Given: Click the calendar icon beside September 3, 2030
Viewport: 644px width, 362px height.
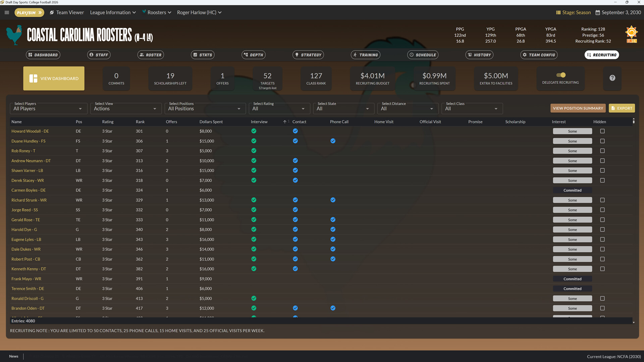Looking at the screenshot, I should [x=597, y=12].
